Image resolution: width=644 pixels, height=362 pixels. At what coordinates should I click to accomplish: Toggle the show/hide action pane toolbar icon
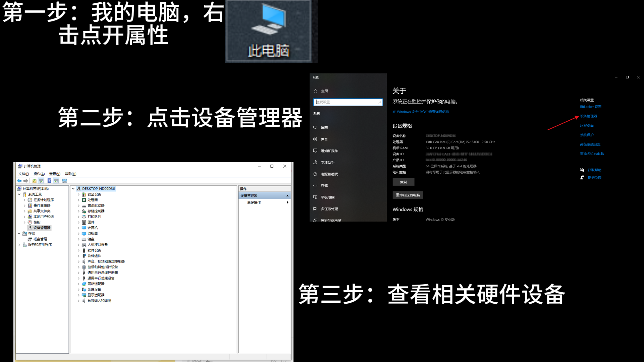coord(56,181)
